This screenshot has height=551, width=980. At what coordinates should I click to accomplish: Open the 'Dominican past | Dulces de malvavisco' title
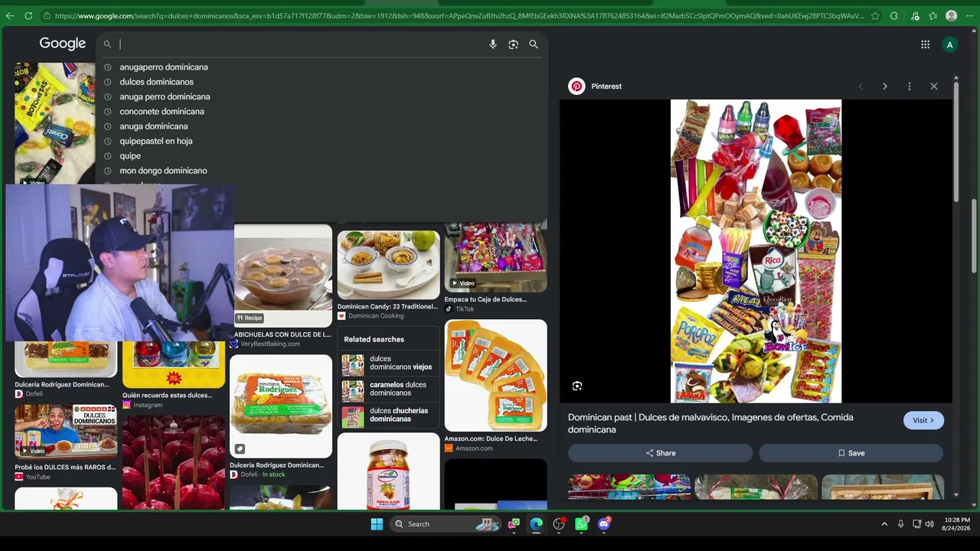click(x=710, y=423)
